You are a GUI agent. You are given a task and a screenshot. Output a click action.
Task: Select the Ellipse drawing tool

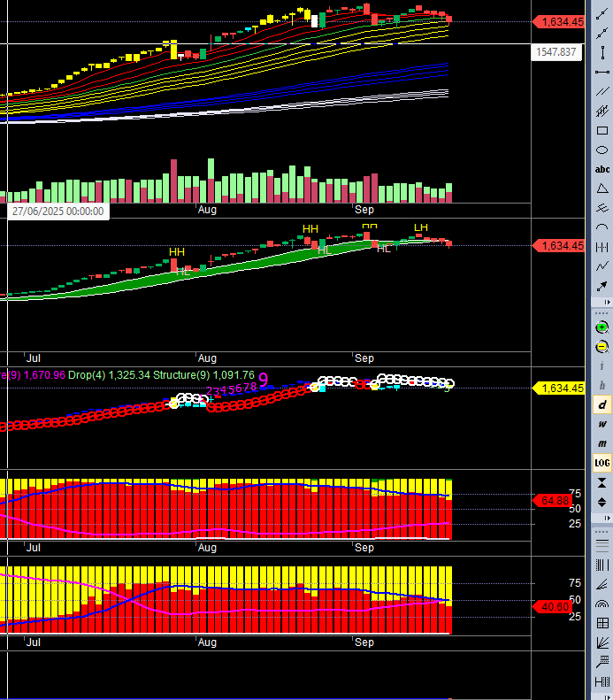tap(602, 150)
